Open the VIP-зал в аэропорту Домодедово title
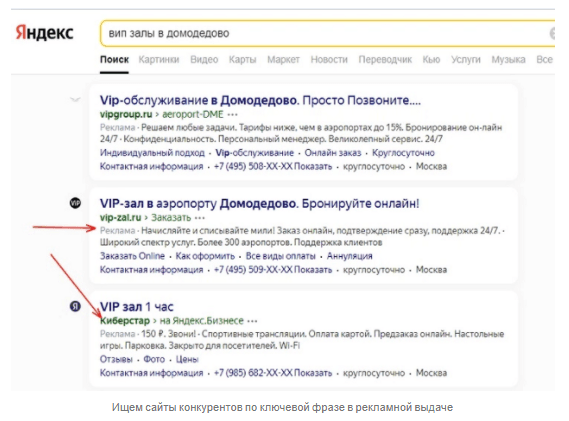Viewport: 569px width, 421px height. (x=259, y=204)
